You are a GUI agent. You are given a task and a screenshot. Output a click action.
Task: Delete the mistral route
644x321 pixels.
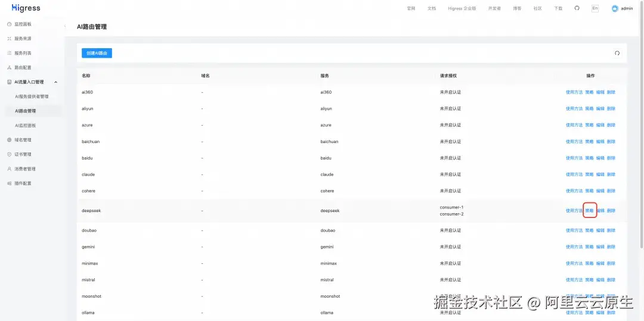pyautogui.click(x=611, y=279)
